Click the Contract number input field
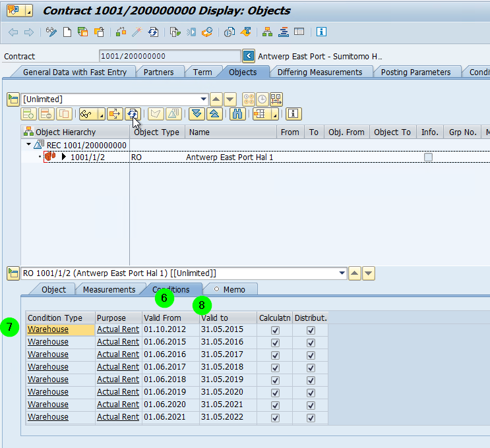This screenshot has width=490, height=448. click(x=169, y=56)
